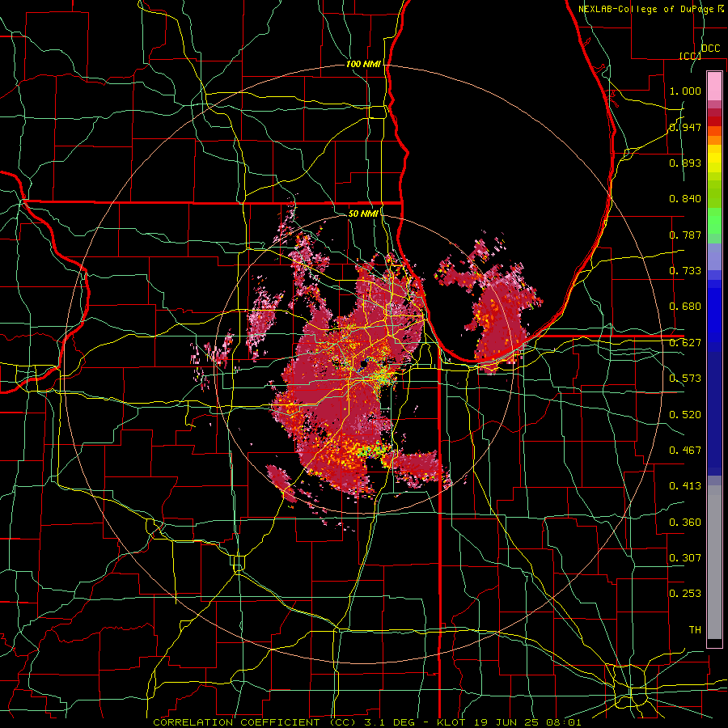Click the 50 NMI range ring label
Screen dimensions: 728x728
[363, 214]
